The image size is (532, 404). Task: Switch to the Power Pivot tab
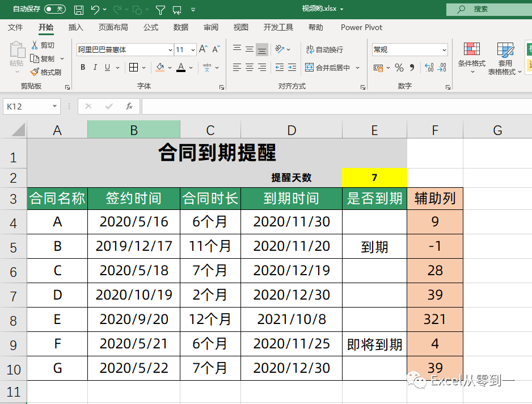[361, 27]
